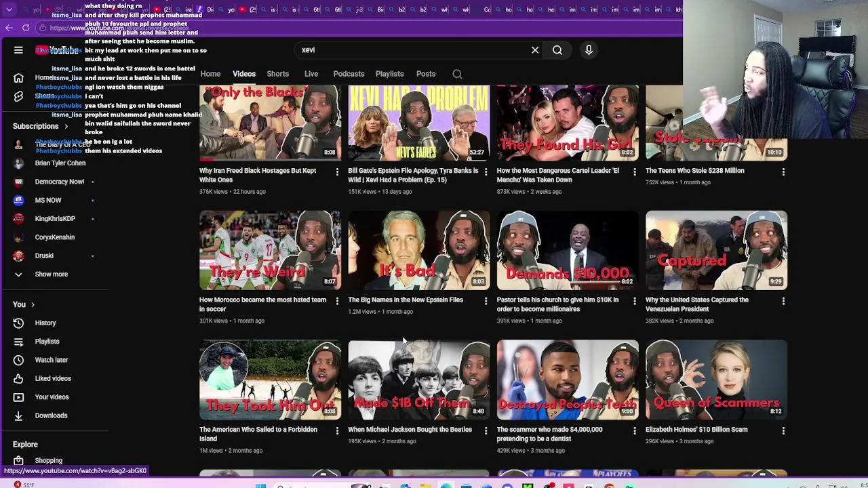The height and width of the screenshot is (488, 868).
Task: Open more options for Big Names in Epstein Files
Action: 486,301
